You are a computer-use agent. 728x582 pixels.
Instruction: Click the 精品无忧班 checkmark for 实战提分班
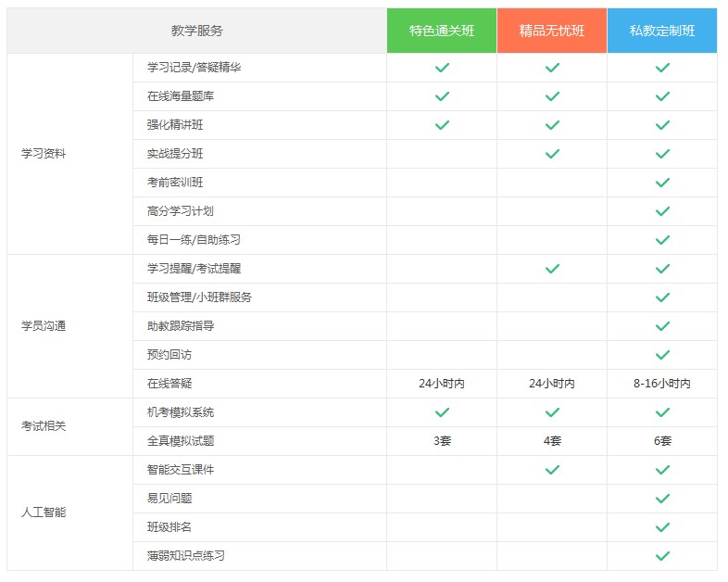coord(552,154)
